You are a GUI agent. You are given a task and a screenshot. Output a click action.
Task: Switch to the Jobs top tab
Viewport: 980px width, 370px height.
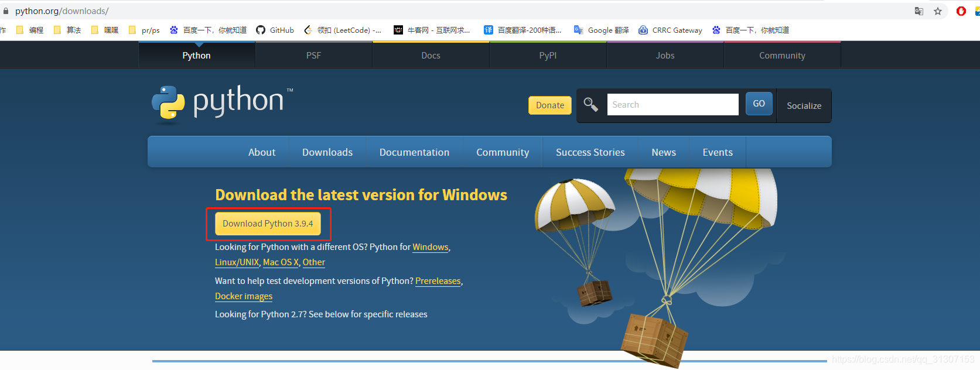point(665,55)
